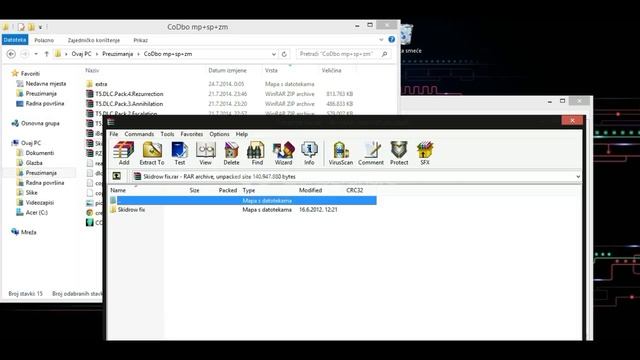Launch the WinRAR Wizard

pos(283,153)
